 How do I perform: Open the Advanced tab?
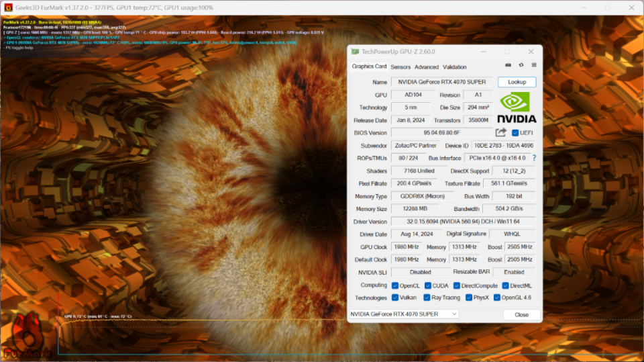pos(427,67)
